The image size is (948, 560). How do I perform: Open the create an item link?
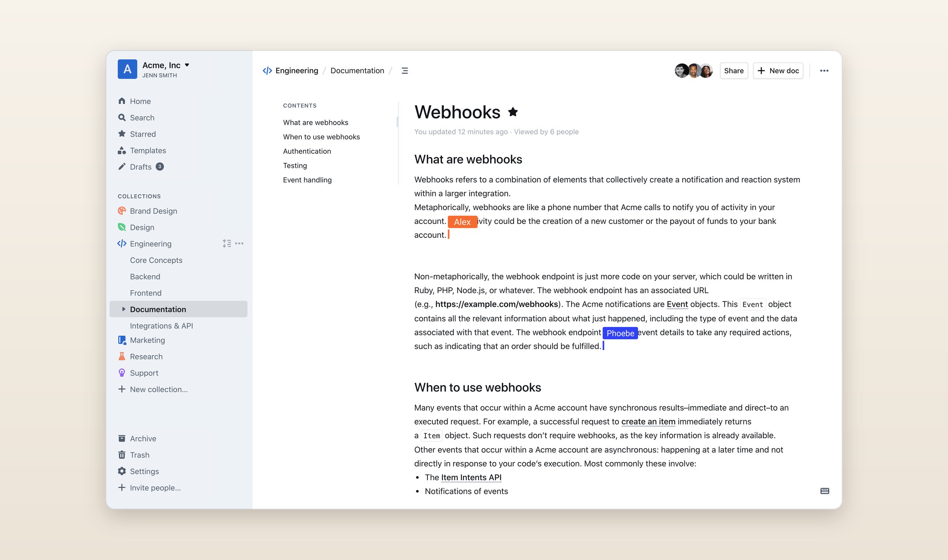tap(648, 421)
